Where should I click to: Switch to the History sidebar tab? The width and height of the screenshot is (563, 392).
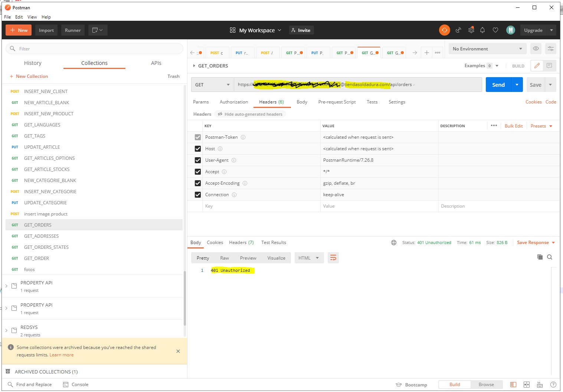[33, 63]
